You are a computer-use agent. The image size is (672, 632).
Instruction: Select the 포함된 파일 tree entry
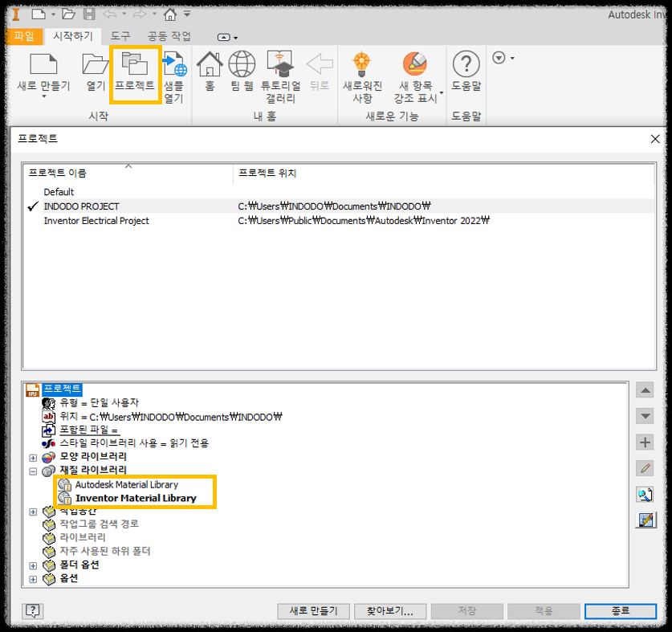click(89, 430)
